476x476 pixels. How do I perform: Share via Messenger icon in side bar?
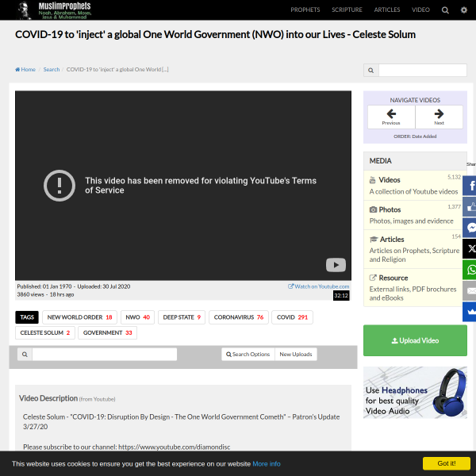tap(471, 228)
